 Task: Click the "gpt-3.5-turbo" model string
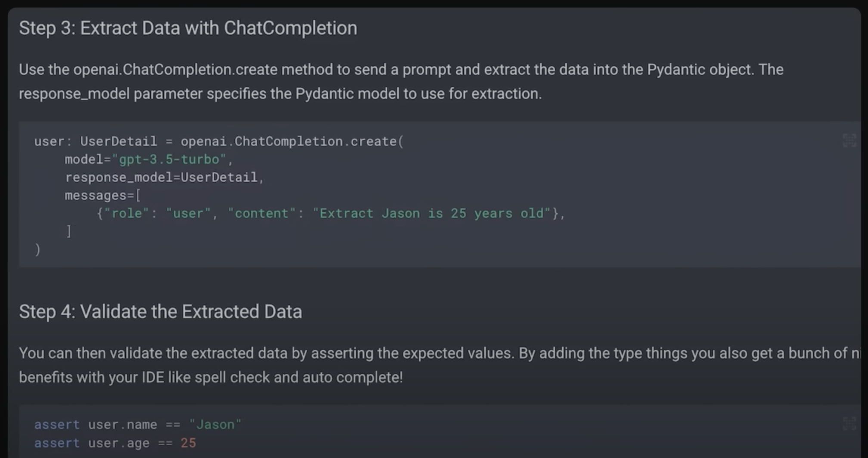[169, 159]
